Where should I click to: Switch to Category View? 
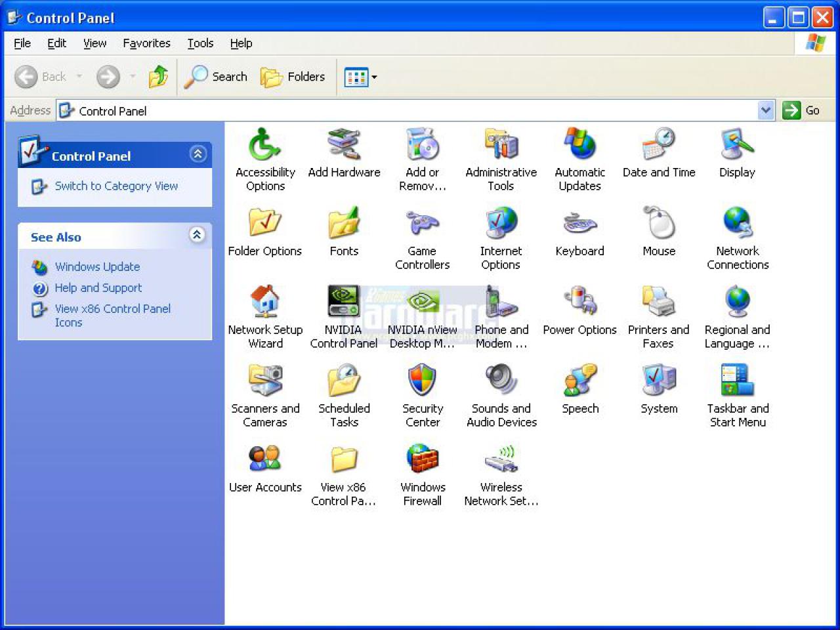click(x=116, y=186)
